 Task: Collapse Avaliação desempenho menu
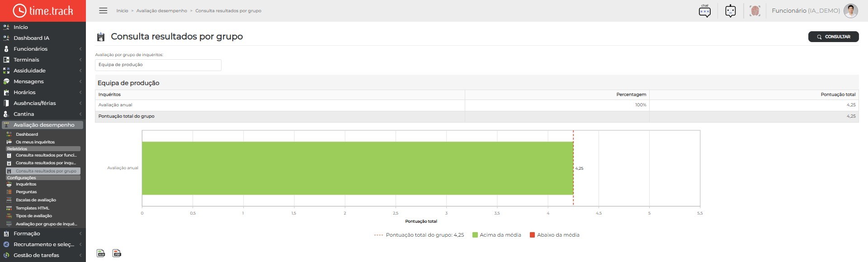42,125
